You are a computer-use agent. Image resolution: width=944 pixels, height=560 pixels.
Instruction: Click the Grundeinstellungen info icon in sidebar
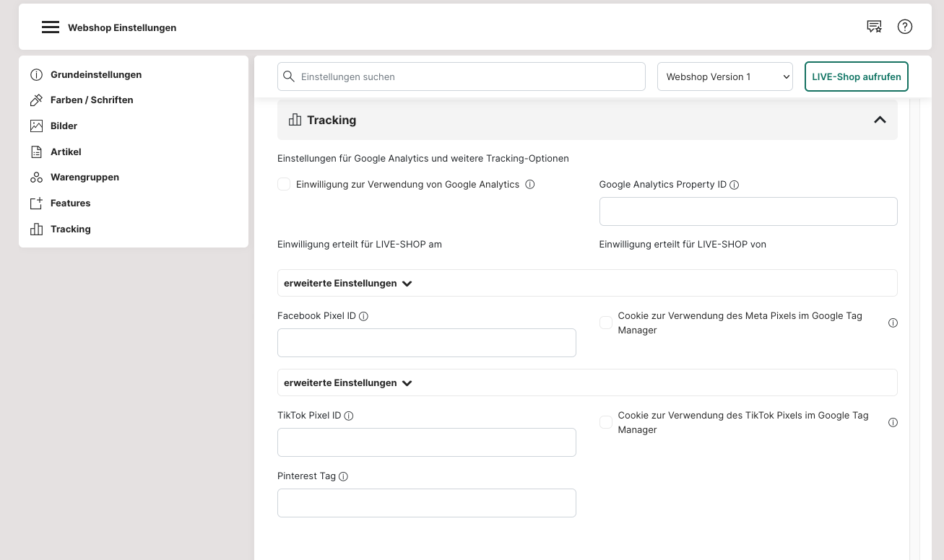point(36,74)
